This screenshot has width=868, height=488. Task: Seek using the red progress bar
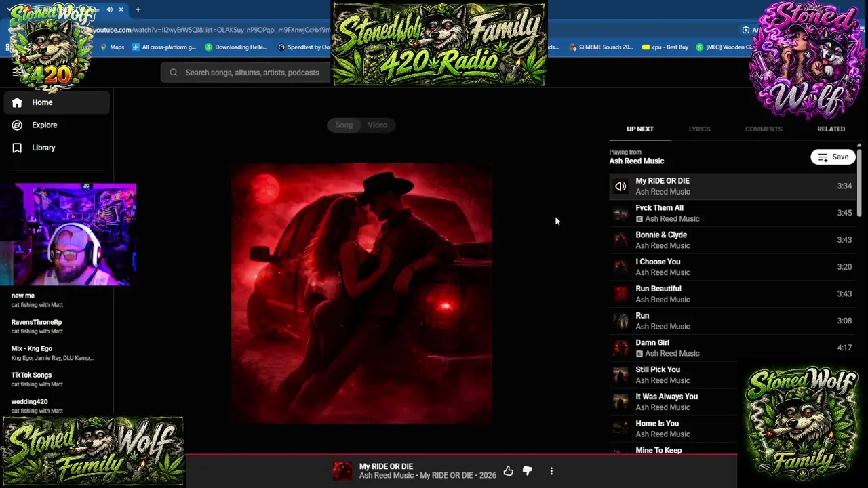[461, 454]
